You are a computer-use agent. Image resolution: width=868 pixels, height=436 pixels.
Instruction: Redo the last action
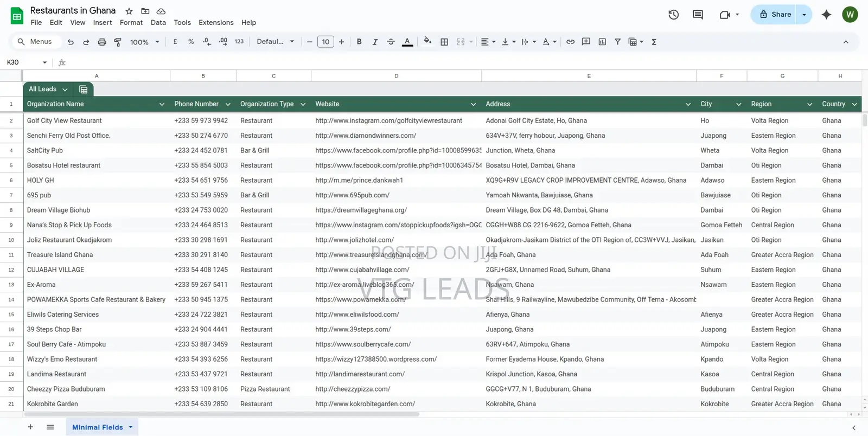click(86, 42)
